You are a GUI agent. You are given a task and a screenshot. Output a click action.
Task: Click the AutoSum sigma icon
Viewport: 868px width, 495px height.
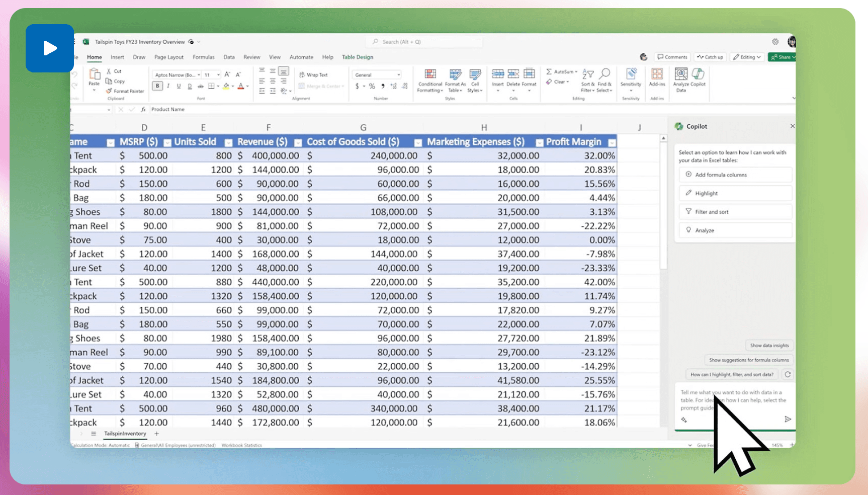click(x=549, y=71)
